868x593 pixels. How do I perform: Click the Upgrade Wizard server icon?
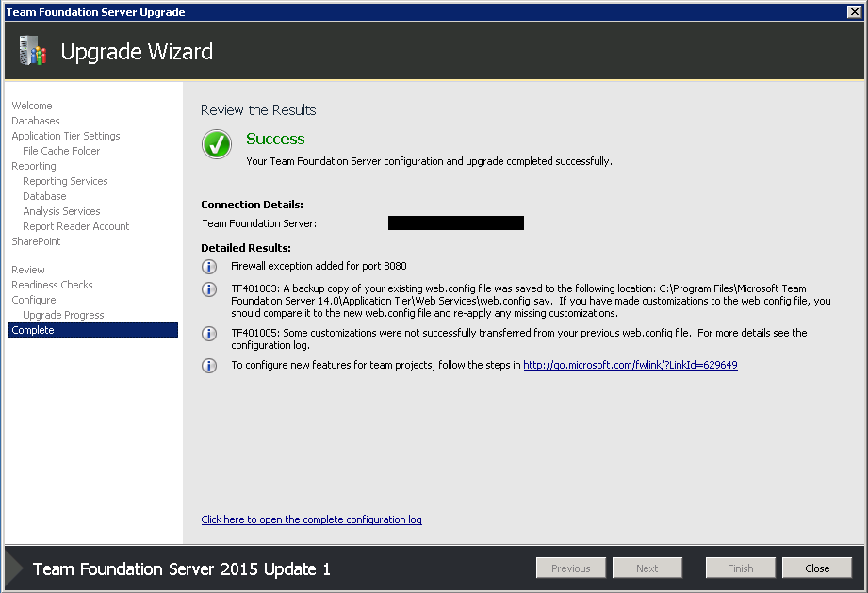coord(32,51)
